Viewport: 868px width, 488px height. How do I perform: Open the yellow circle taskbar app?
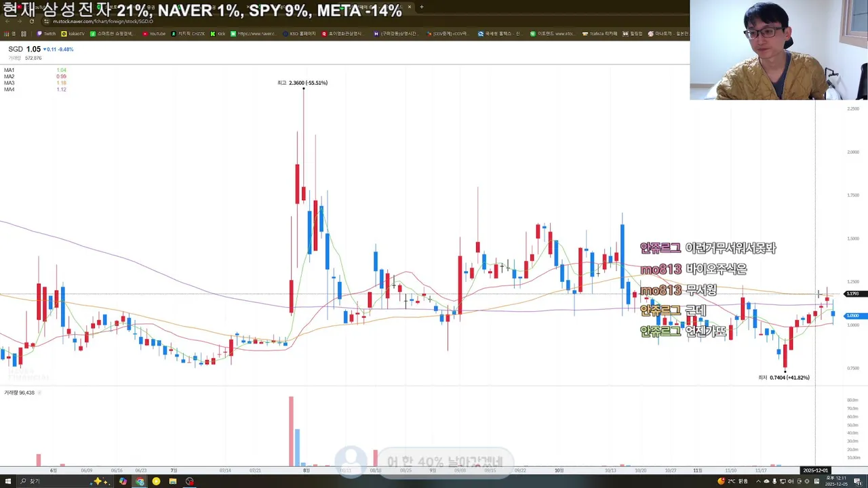(x=156, y=481)
